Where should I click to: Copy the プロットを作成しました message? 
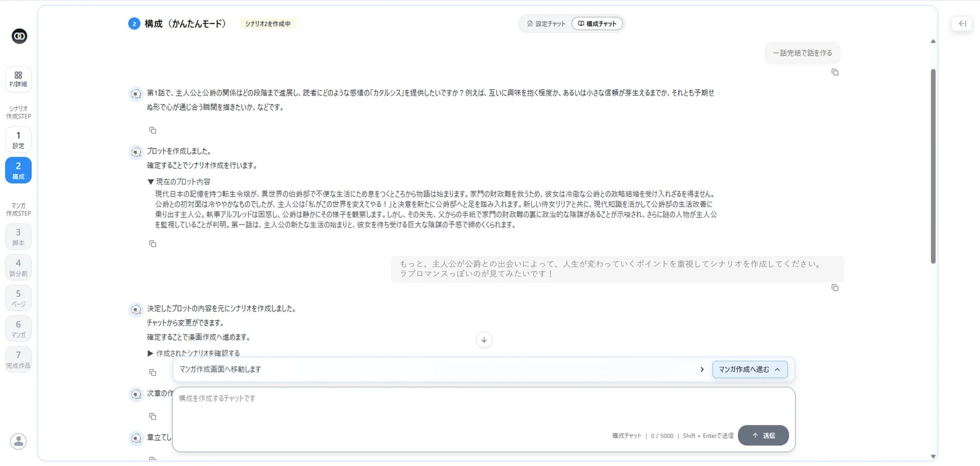coord(153,244)
